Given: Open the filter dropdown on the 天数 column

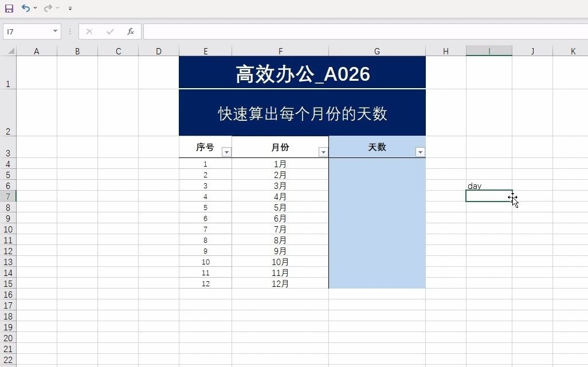Looking at the screenshot, I should [x=421, y=152].
